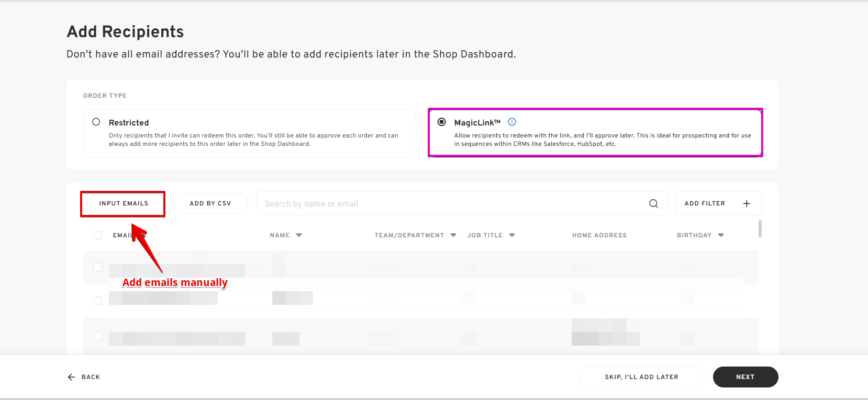
Task: Toggle the select-all checkbox in header
Action: coord(98,235)
